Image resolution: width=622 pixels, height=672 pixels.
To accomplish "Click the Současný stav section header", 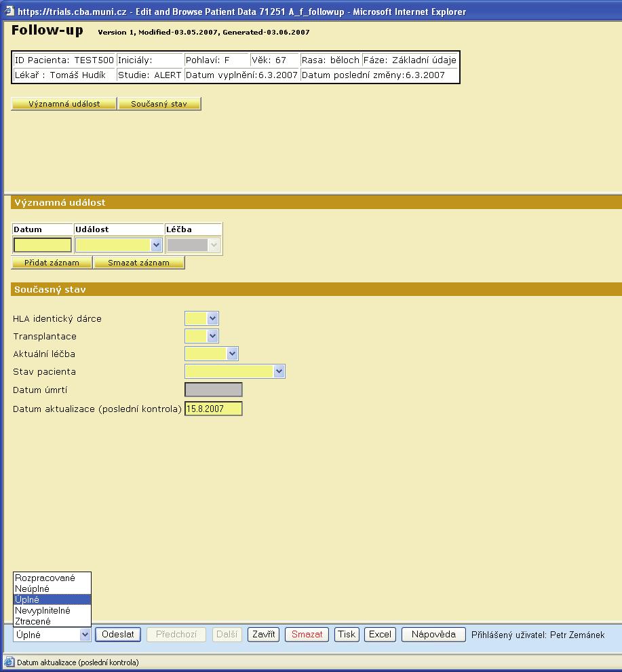I will click(x=316, y=289).
